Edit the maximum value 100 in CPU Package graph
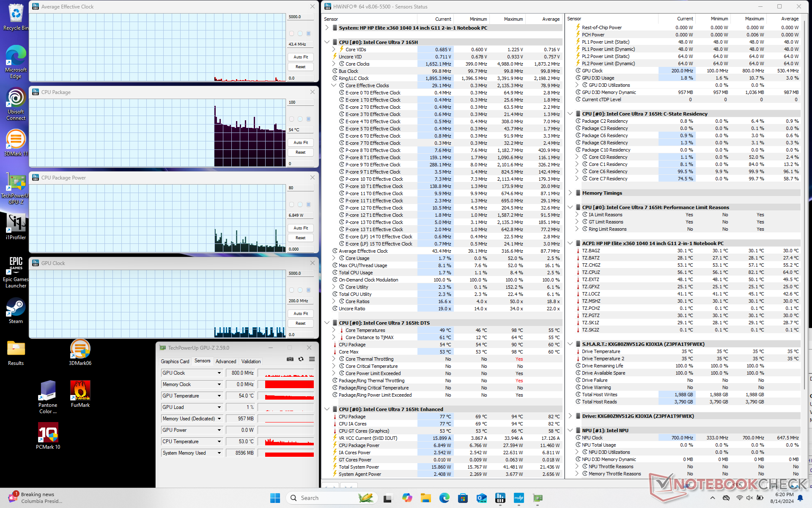 pyautogui.click(x=301, y=102)
